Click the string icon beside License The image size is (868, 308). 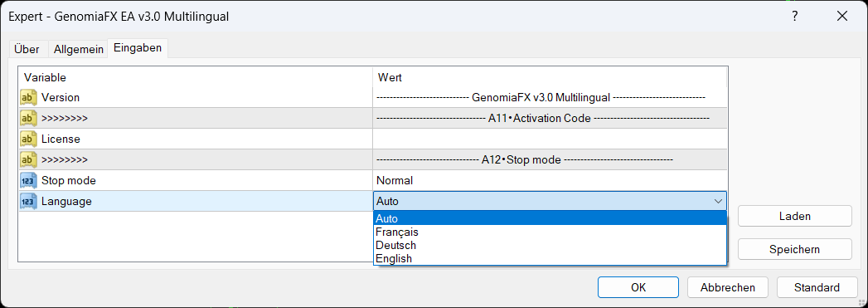28,139
